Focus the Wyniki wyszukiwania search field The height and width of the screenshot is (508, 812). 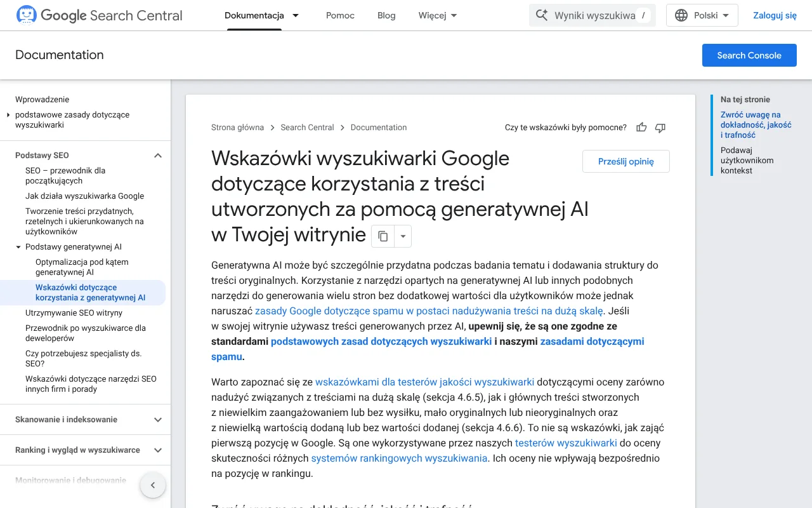coord(593,15)
